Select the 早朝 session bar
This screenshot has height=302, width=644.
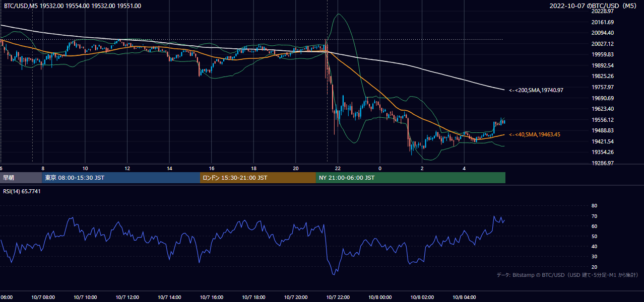coord(21,178)
